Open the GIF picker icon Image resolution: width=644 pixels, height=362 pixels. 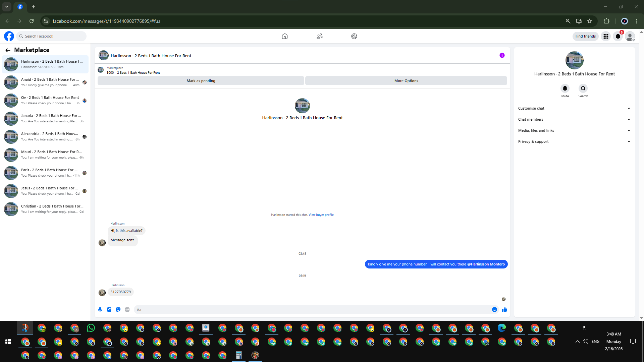tap(127, 310)
